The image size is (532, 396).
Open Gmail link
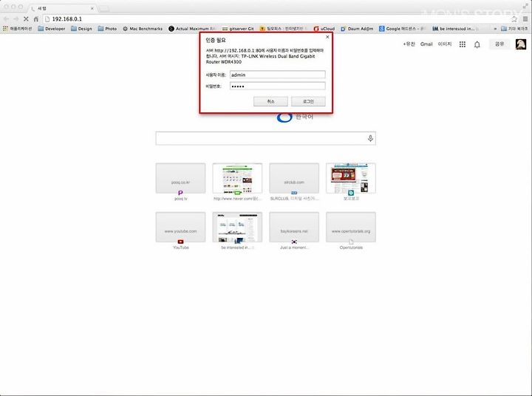coord(426,44)
